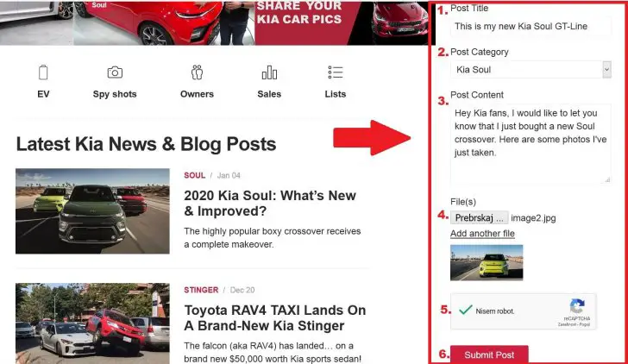The width and height of the screenshot is (628, 364).
Task: Open the Kia Soul category combo box
Action: (531, 70)
